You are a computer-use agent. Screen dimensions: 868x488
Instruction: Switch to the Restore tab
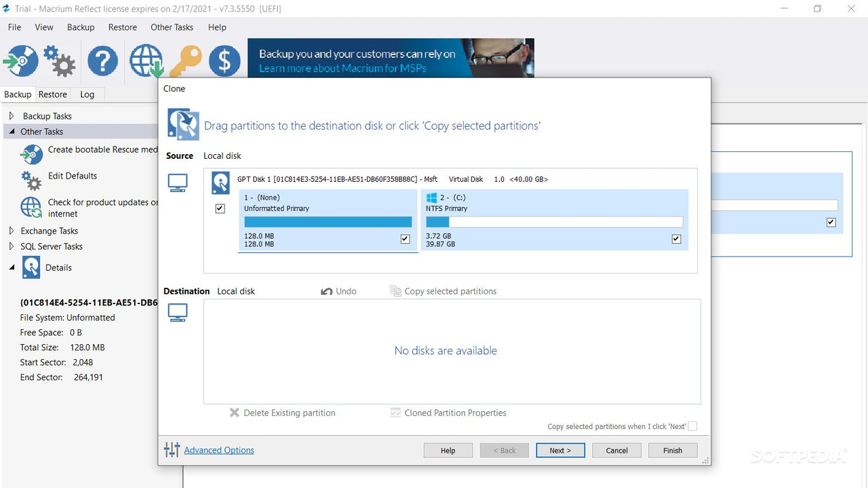[53, 94]
